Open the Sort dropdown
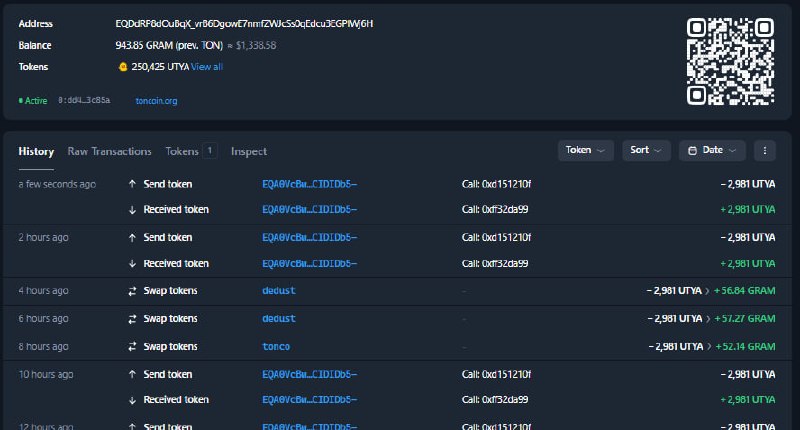The height and width of the screenshot is (430, 800). [x=646, y=150]
